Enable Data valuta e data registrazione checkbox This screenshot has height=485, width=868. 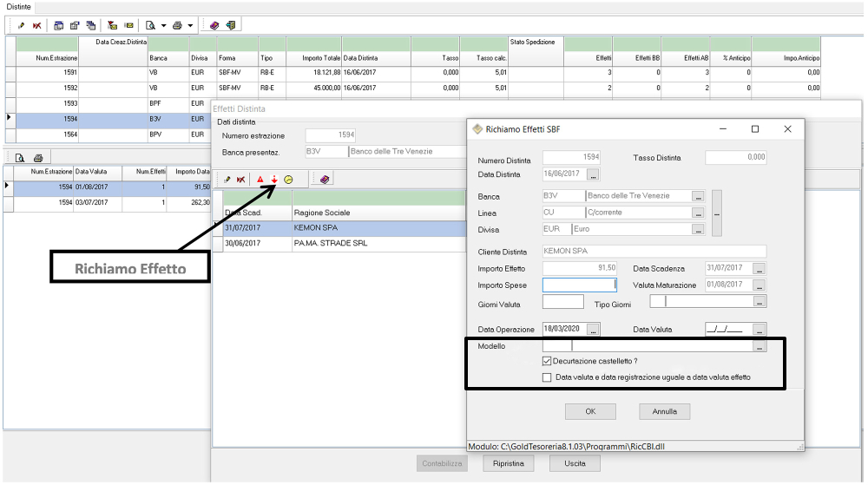tap(547, 377)
